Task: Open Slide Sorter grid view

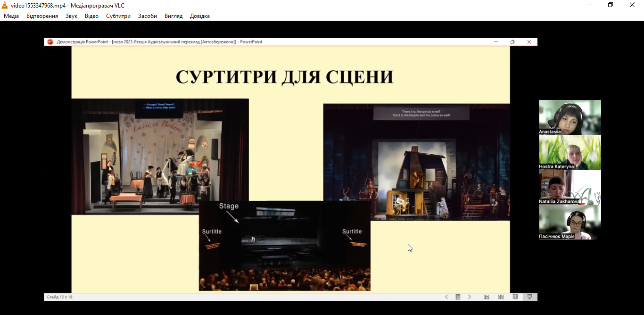Action: click(501, 297)
